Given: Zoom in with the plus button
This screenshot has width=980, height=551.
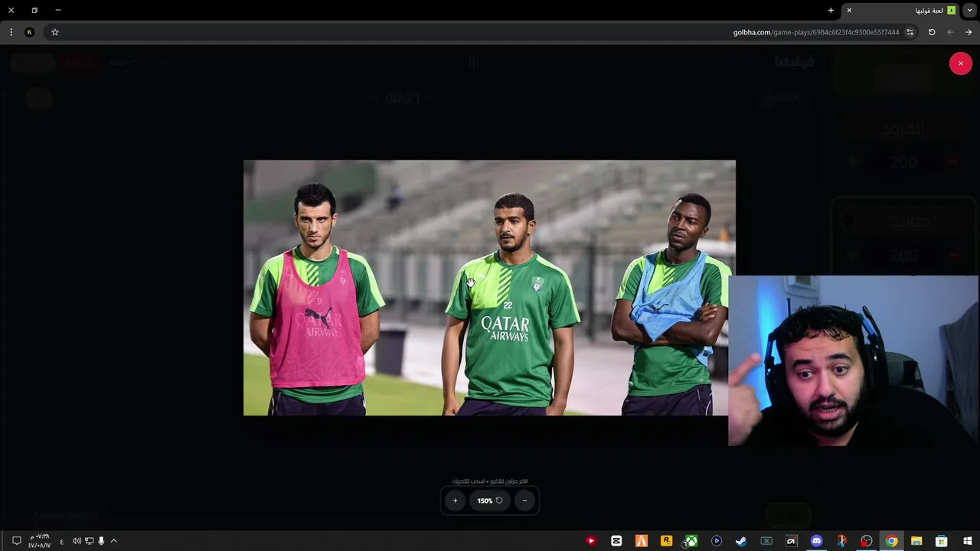Looking at the screenshot, I should 455,500.
